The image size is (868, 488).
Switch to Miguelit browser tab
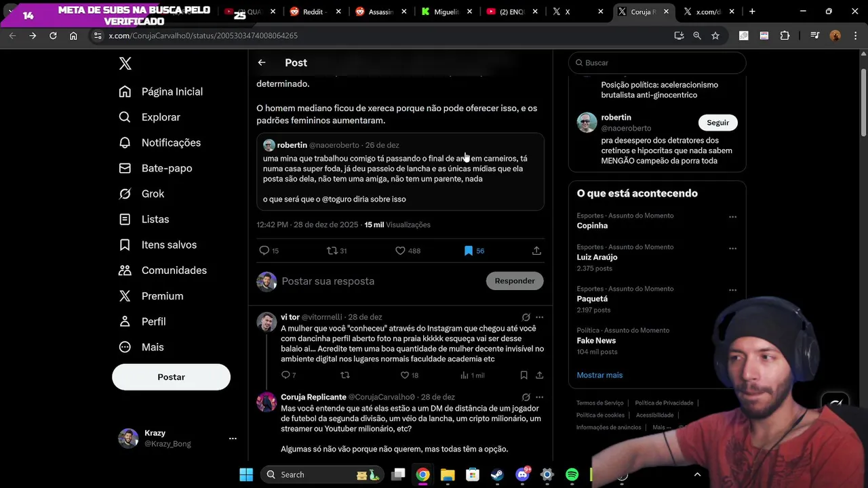coord(446,12)
